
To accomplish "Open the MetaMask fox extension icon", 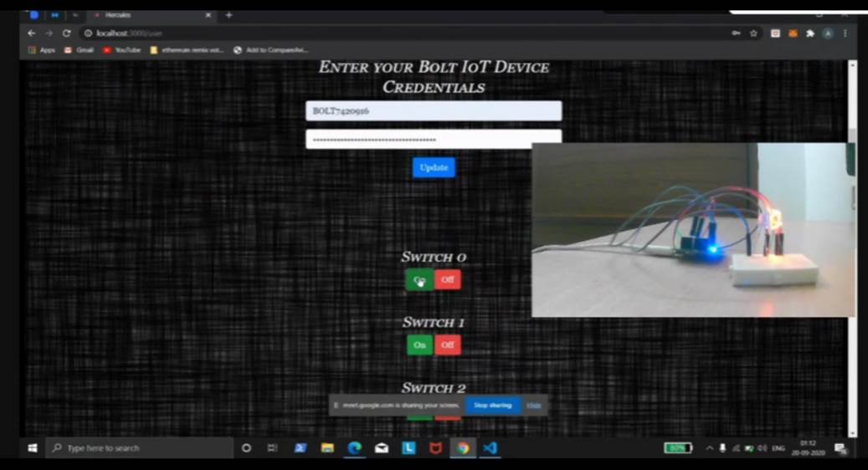I will 793,33.
